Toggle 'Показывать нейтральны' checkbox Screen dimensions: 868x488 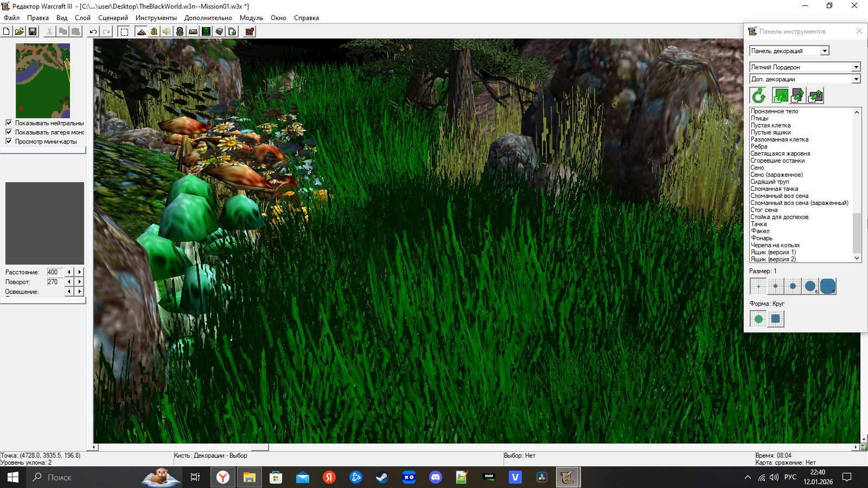click(9, 123)
